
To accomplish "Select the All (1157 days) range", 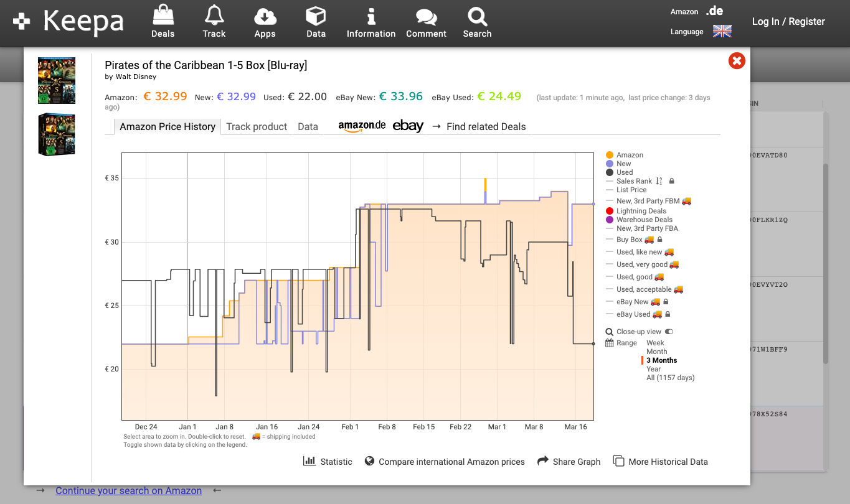I will coord(671,378).
